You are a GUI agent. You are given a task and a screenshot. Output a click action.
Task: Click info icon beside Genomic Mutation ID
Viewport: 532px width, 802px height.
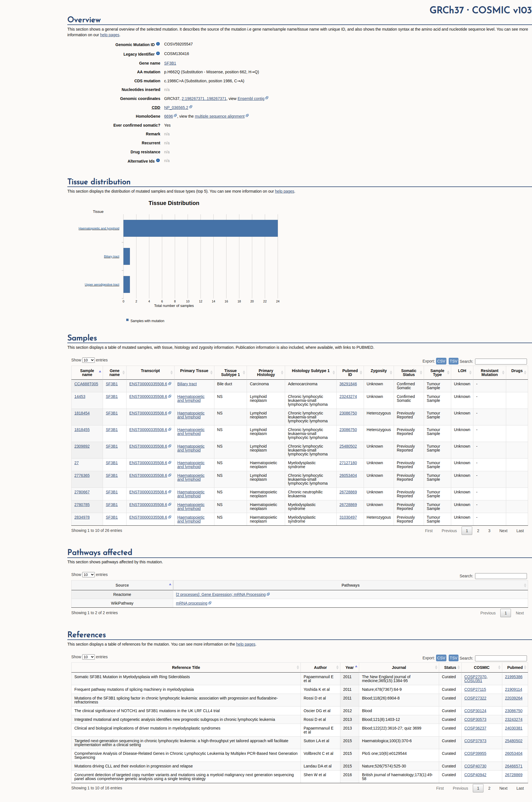[x=158, y=44]
